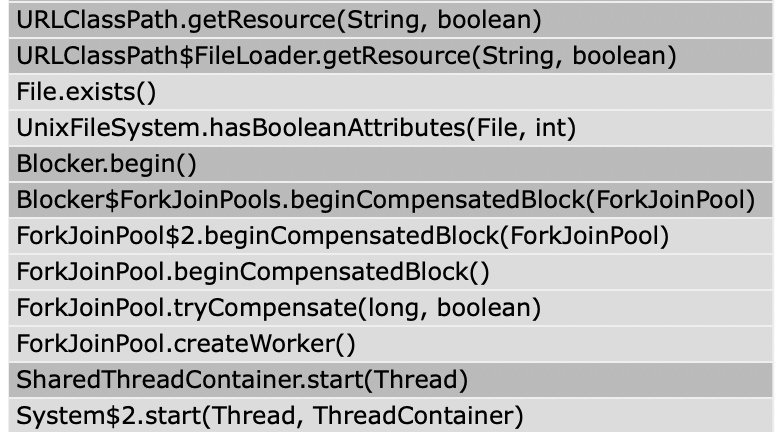The width and height of the screenshot is (780, 432).
Task: Click ForkJoinPool$2.beginCompensatedBlock(ForkJoinPool) frame
Action: click(x=390, y=236)
